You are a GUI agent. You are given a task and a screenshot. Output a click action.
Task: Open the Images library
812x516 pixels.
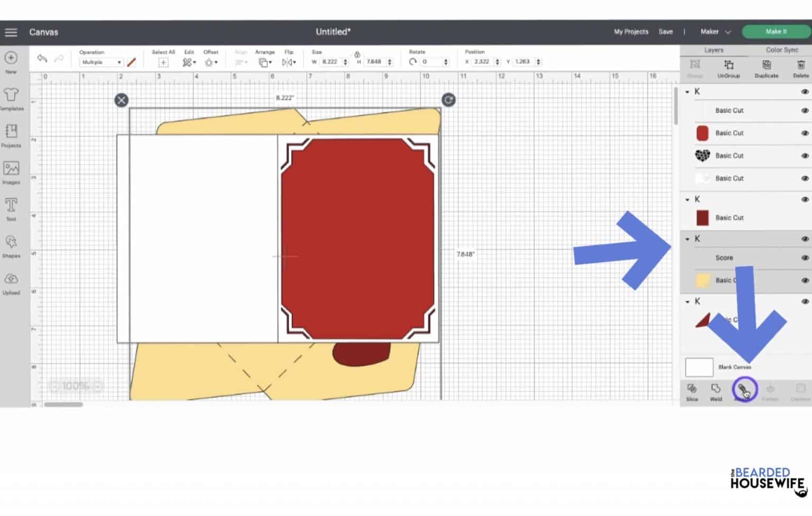click(11, 172)
